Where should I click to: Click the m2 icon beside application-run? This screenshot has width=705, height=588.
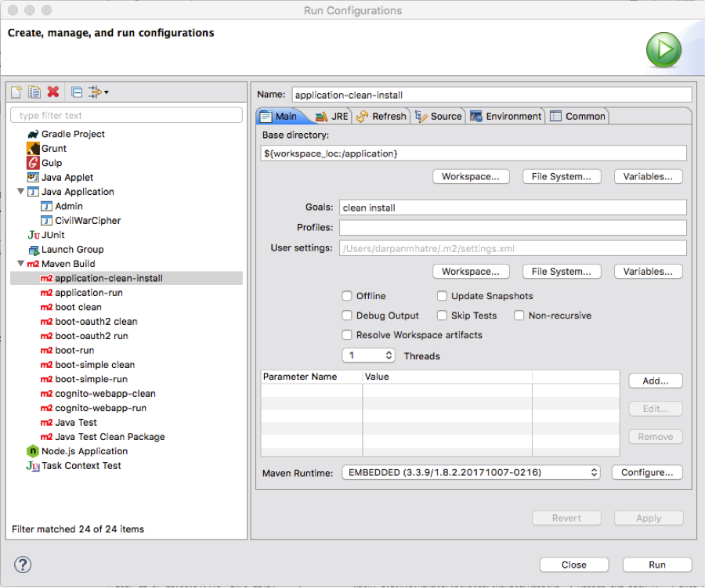(x=47, y=293)
